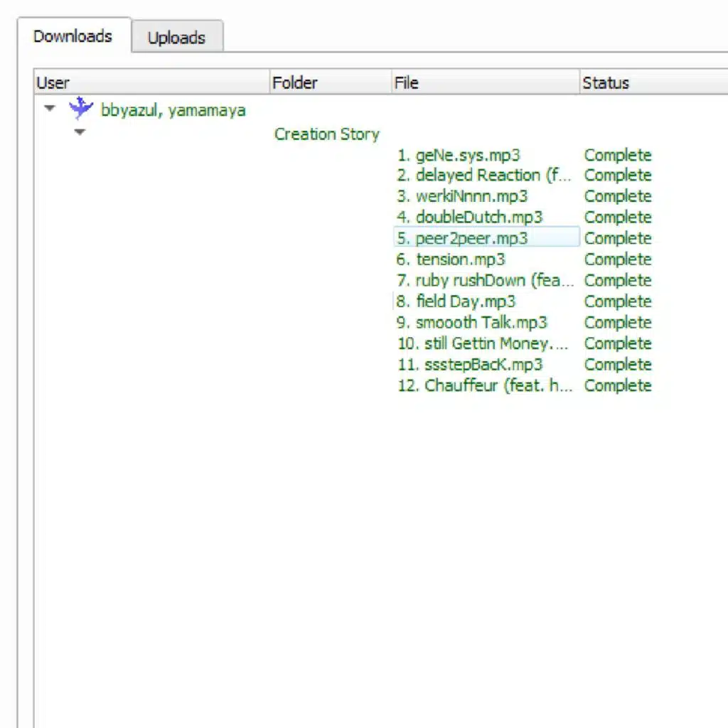Choose the 4. doubleDutch.mp3 file
This screenshot has width=728, height=728.
(469, 218)
